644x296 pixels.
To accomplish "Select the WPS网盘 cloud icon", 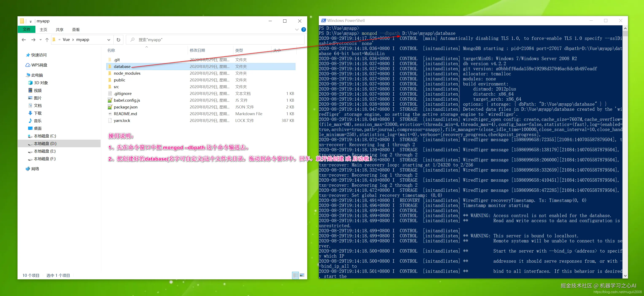I will click(x=28, y=65).
